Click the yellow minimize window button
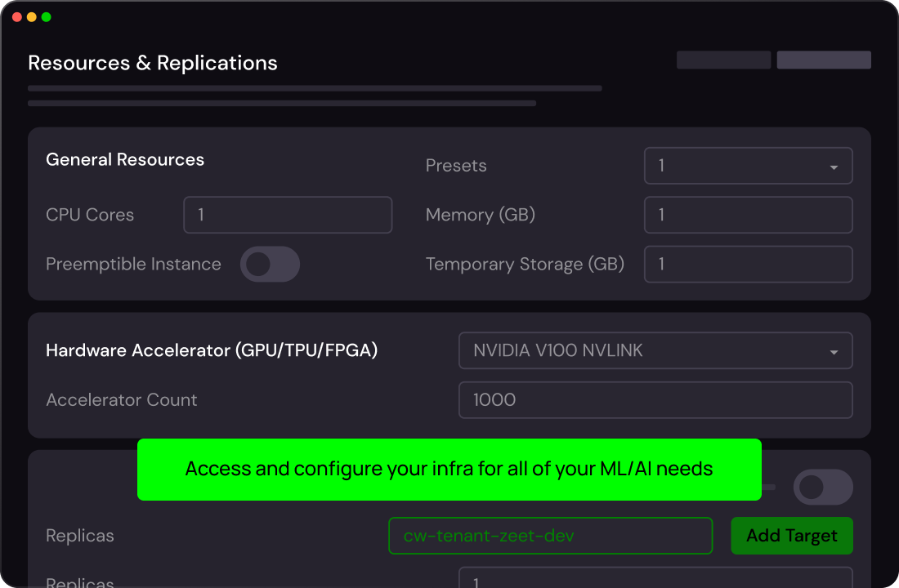This screenshot has height=588, width=899. [x=32, y=16]
